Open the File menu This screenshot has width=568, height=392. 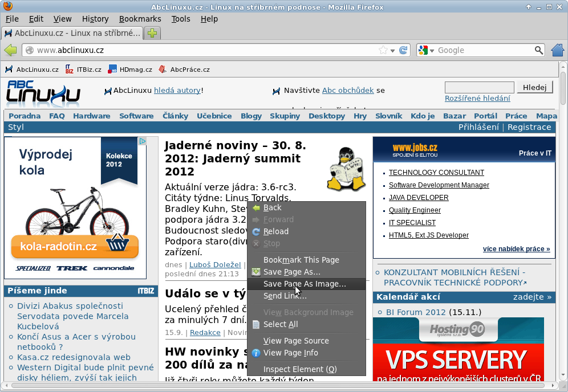(12, 19)
